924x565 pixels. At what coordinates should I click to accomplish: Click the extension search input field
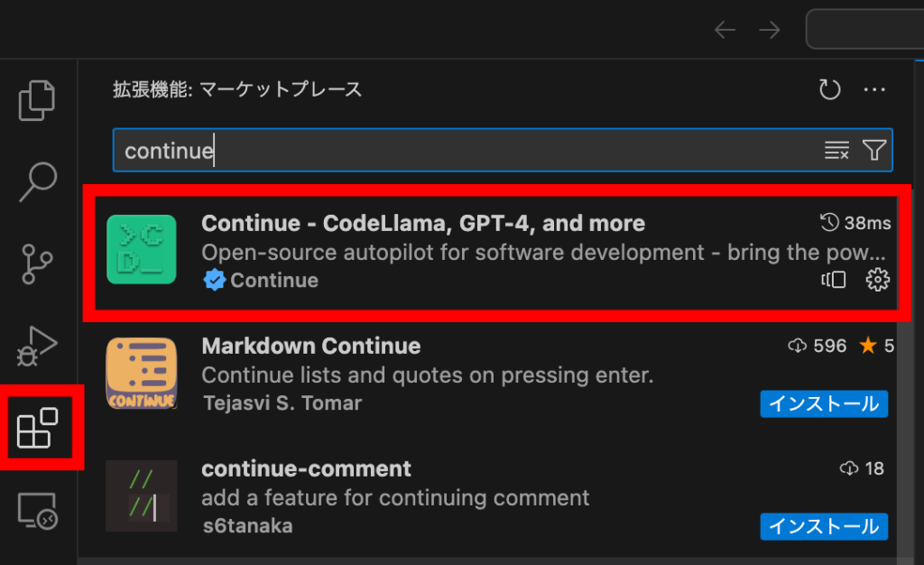point(469,151)
